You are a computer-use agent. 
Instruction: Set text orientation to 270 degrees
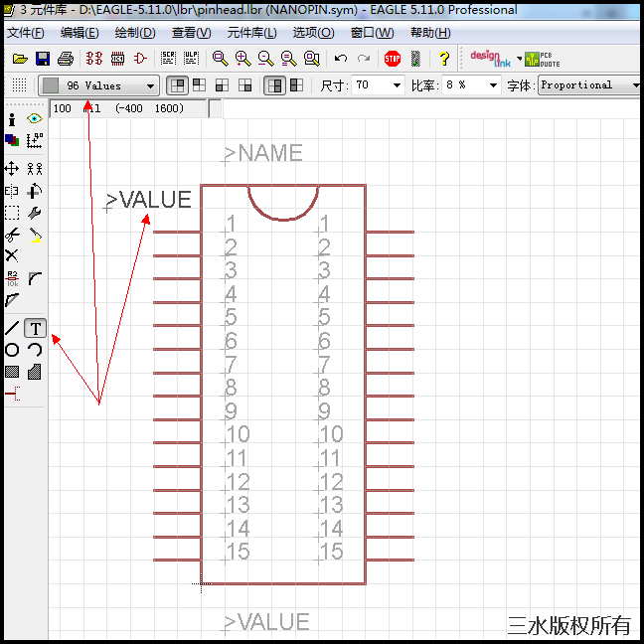244,85
